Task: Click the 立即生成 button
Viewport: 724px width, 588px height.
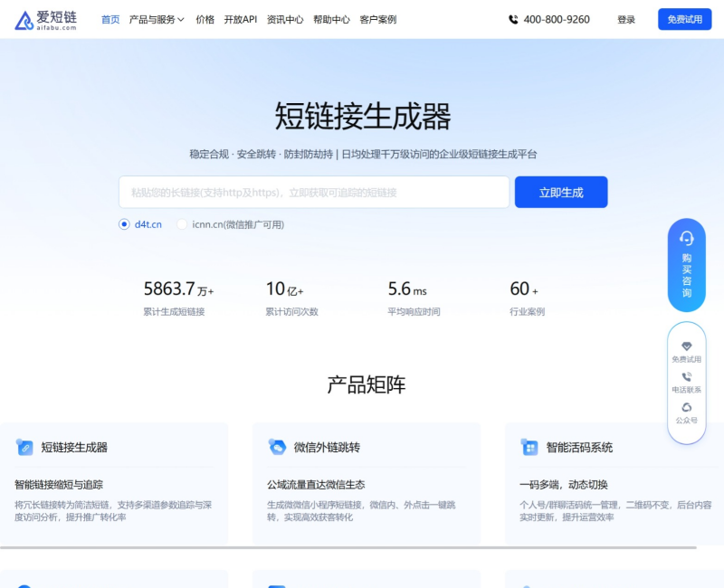Action: 561,192
